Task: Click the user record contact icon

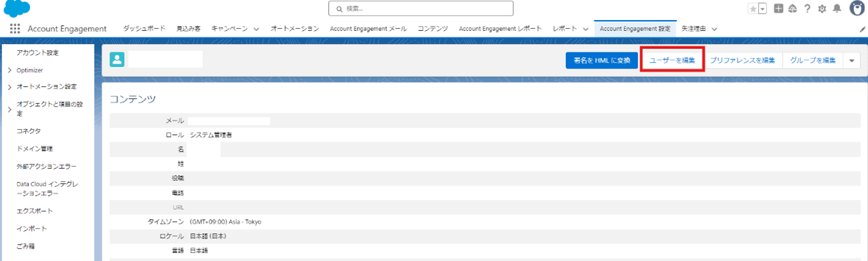Action: tap(117, 59)
